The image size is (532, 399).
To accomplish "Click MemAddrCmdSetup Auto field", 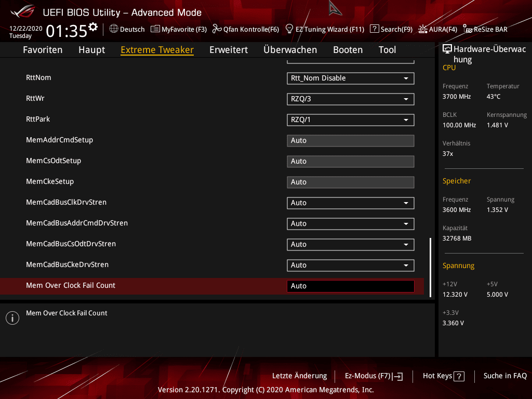I will (351, 141).
